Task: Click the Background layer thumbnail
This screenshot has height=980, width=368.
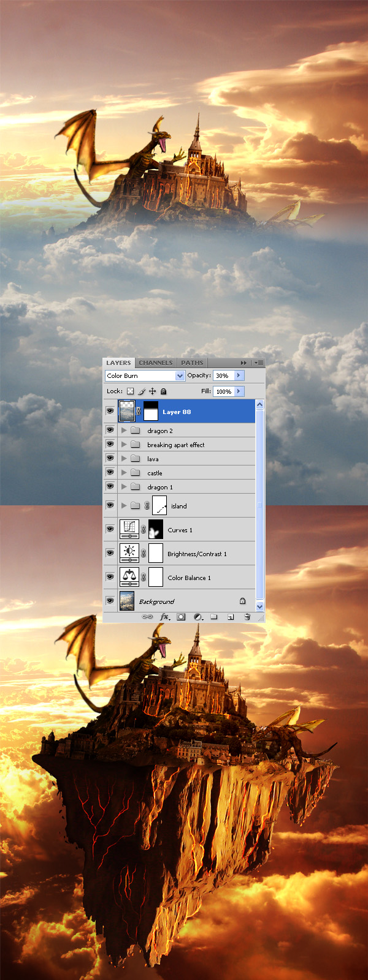Action: tap(127, 601)
